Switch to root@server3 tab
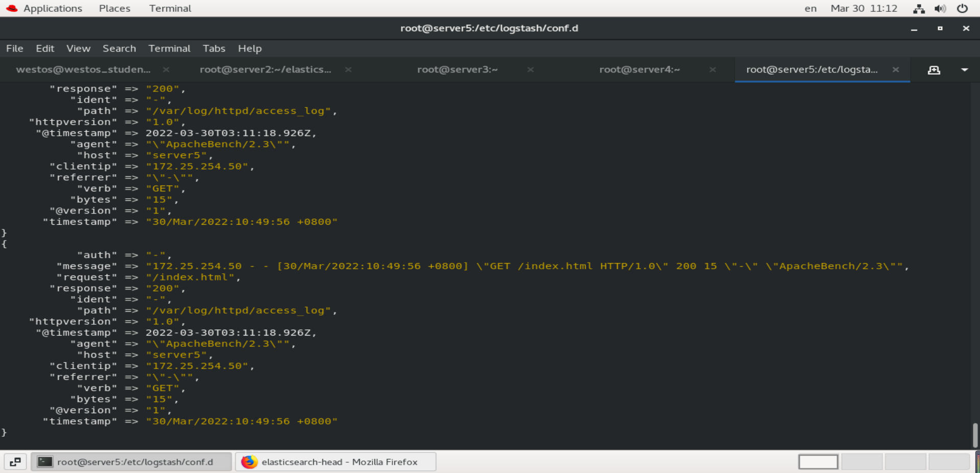Viewport: 980px width, 473px height. [x=457, y=69]
